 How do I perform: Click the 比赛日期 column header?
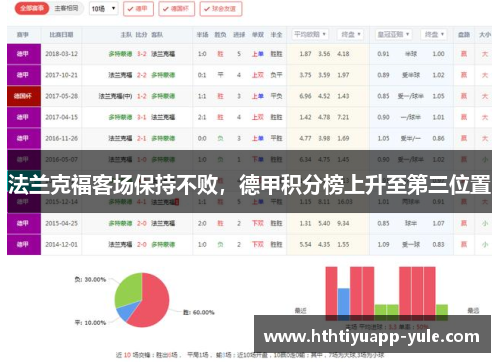[61, 35]
